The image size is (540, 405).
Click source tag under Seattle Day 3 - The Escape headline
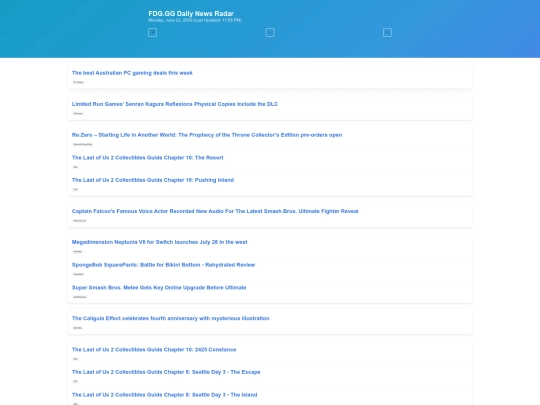75,381
